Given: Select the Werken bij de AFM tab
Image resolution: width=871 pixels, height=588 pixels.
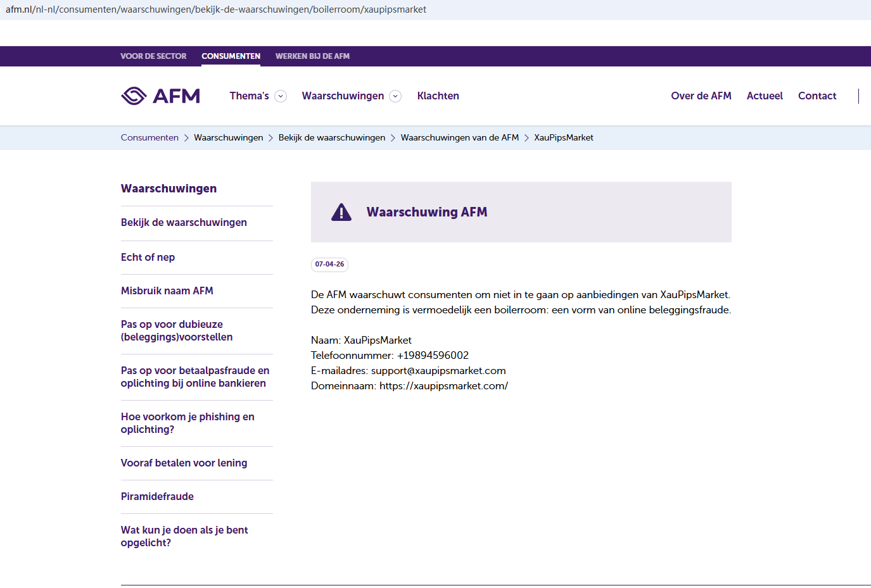Looking at the screenshot, I should [312, 56].
